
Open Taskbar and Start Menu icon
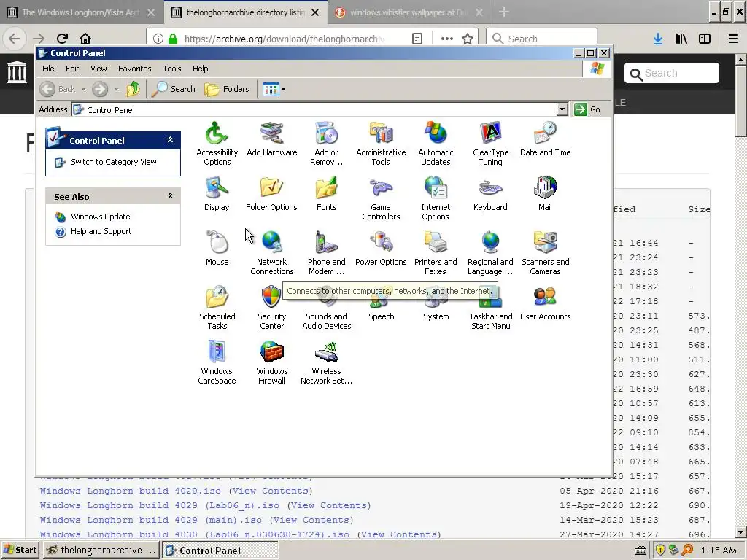tap(490, 315)
